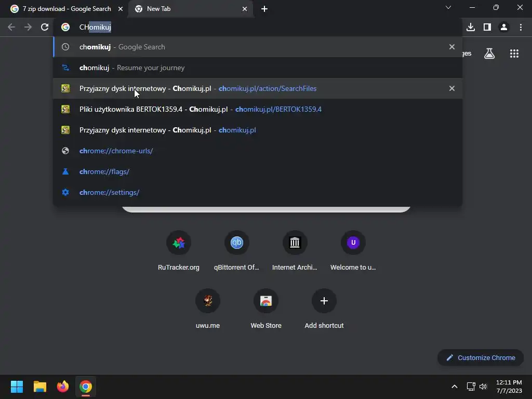Screen dimensions: 532x399
Task: Expand the tab search chevron
Action: (x=448, y=7)
